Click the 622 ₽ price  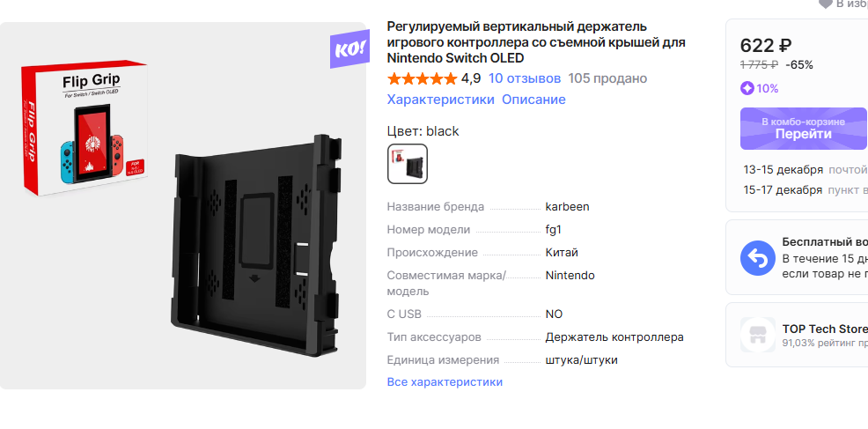[766, 46]
